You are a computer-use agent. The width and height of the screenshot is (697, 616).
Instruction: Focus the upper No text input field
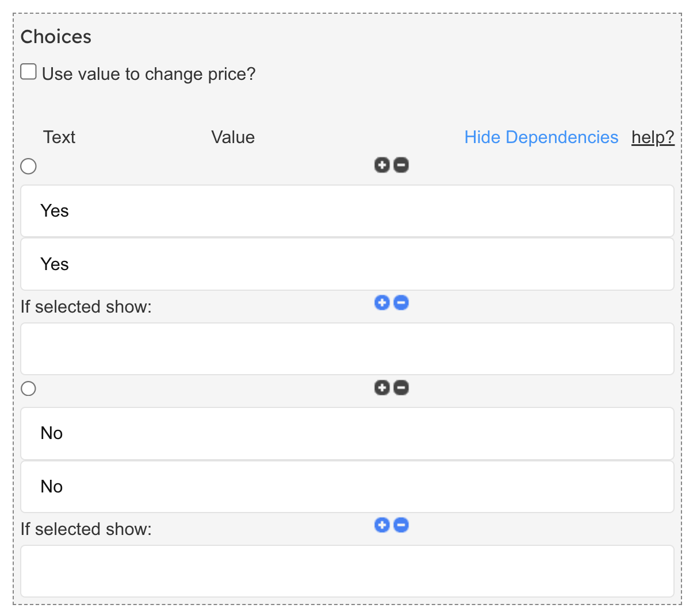tap(347, 433)
